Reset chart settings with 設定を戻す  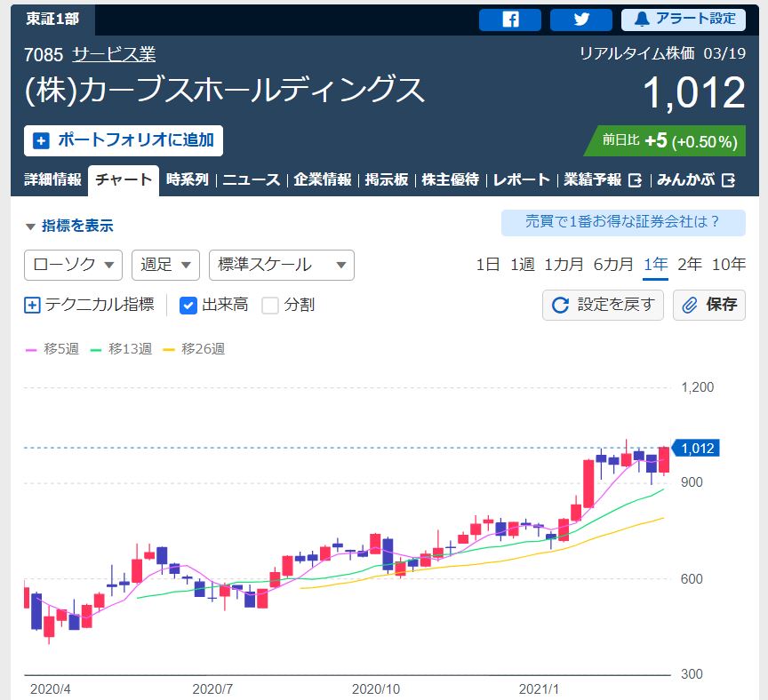tap(603, 305)
